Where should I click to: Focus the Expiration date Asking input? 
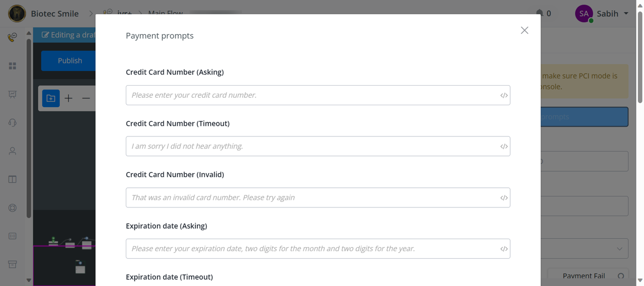(x=318, y=249)
